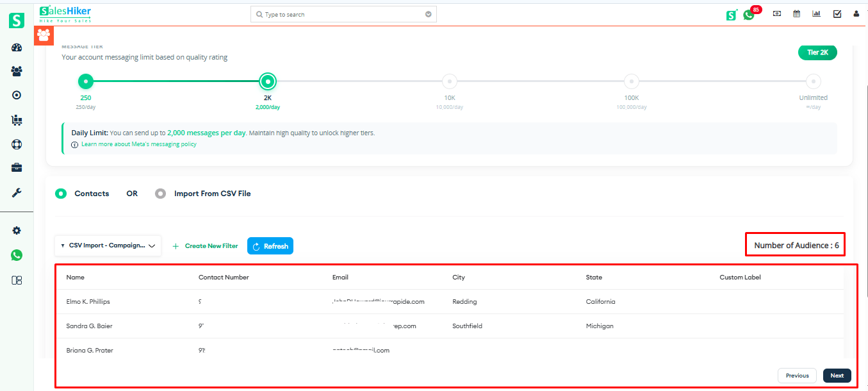
Task: Select the Contacts radio option
Action: point(61,194)
